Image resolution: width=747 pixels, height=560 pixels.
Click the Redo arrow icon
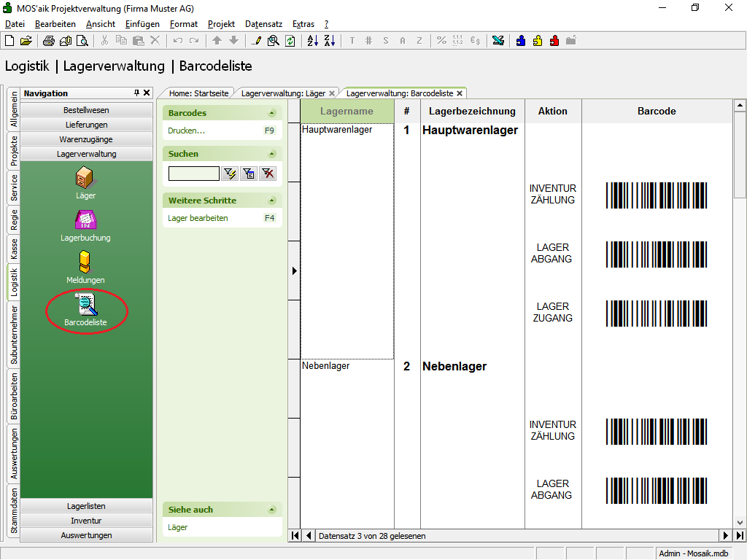194,41
